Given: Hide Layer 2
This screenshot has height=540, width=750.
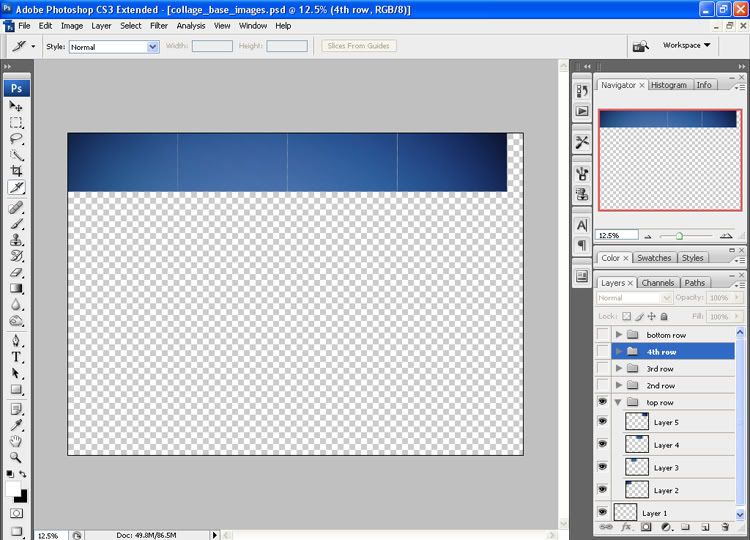Looking at the screenshot, I should [x=603, y=489].
